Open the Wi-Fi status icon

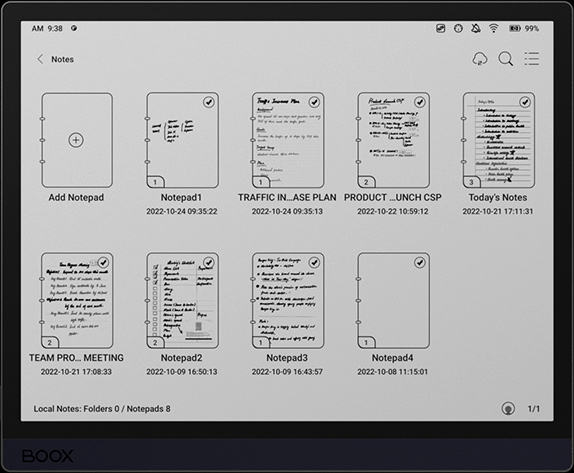[x=494, y=28]
